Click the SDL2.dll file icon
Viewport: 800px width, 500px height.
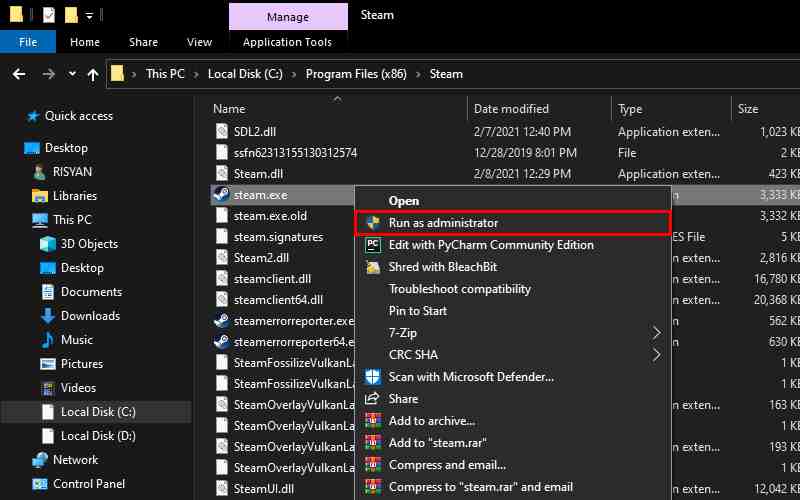click(221, 132)
